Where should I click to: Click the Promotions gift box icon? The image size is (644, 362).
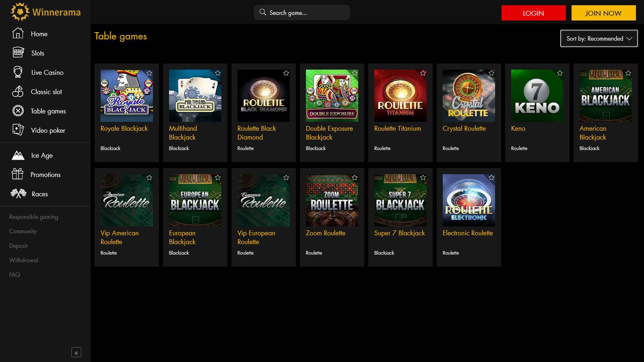click(x=18, y=174)
